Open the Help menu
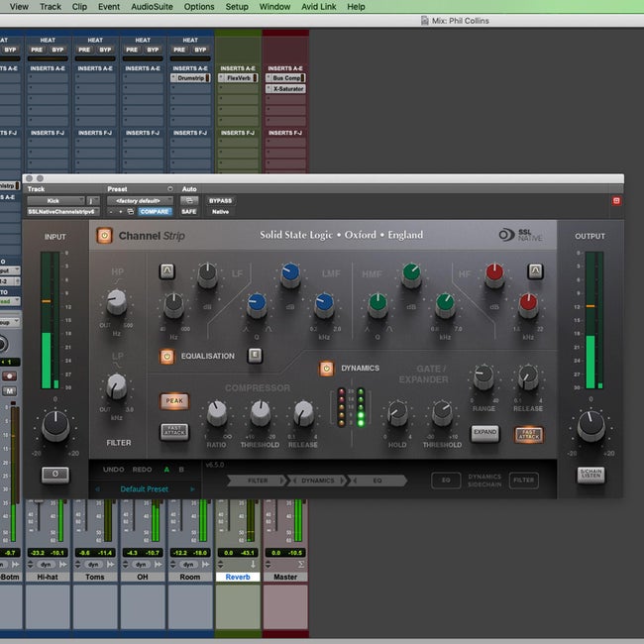Image resolution: width=644 pixels, height=644 pixels. tap(356, 7)
